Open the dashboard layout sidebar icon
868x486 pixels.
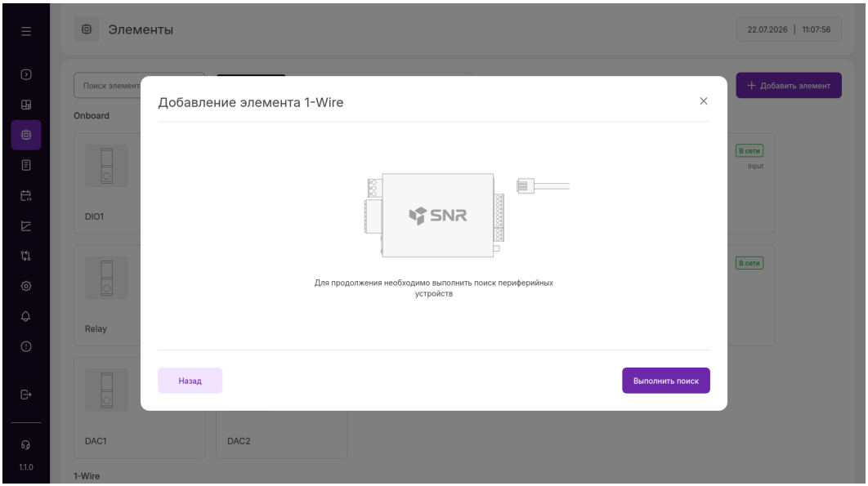pyautogui.click(x=26, y=105)
